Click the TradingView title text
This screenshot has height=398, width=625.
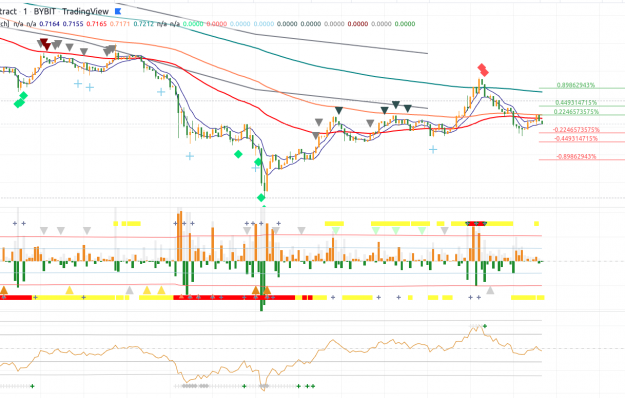85,12
